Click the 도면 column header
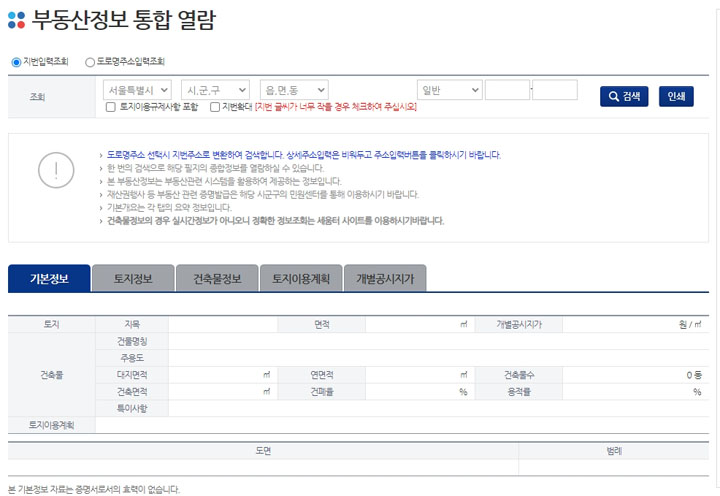The height and width of the screenshot is (496, 720). pyautogui.click(x=263, y=451)
